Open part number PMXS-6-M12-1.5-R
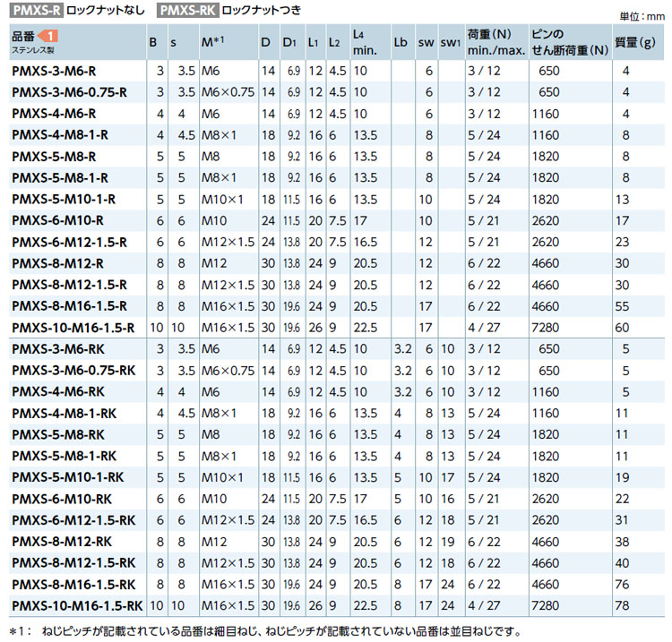The height and width of the screenshot is (642, 672). 69,241
